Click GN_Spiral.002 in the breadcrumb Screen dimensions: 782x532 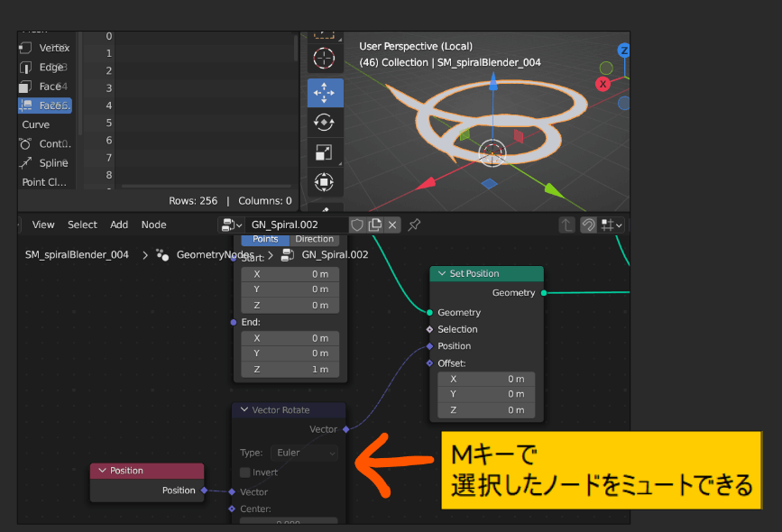[336, 255]
